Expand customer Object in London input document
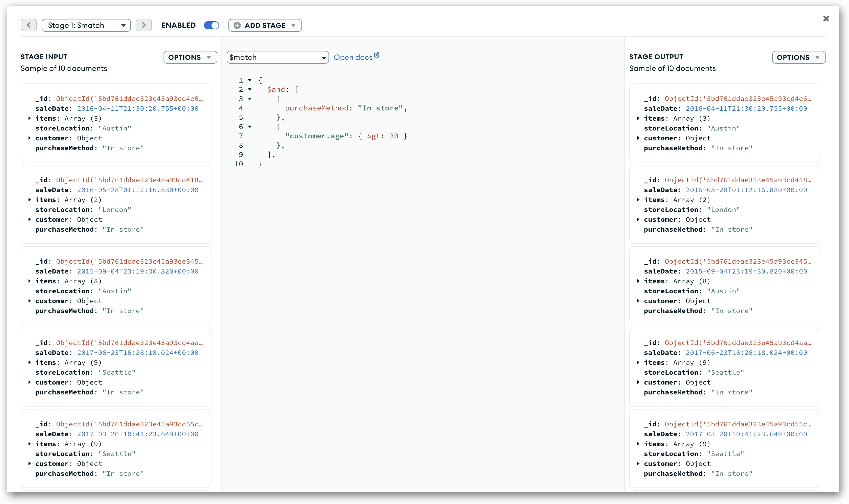The width and height of the screenshot is (849, 504). click(30, 219)
